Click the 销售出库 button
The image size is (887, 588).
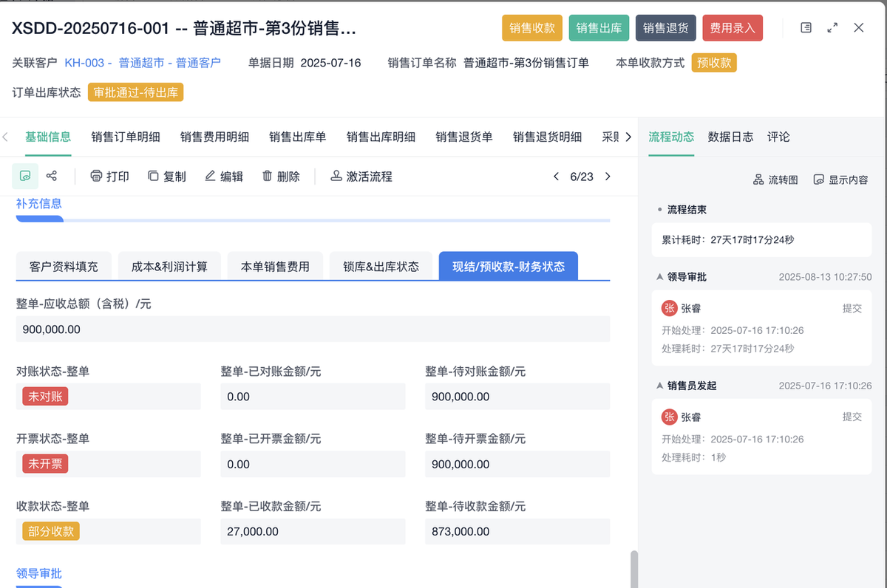(599, 28)
